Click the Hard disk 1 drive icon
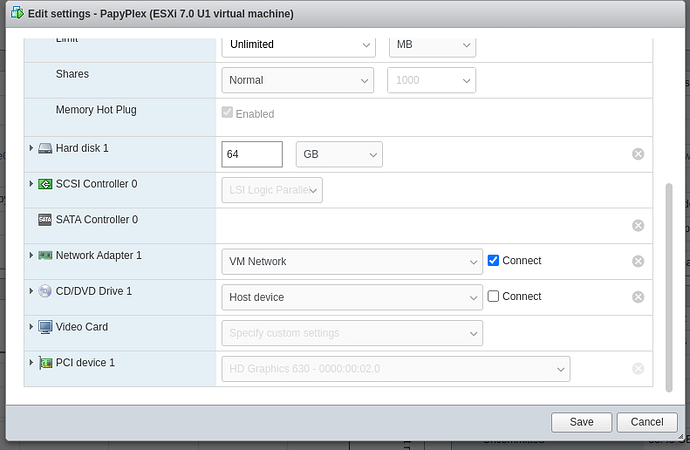The height and width of the screenshot is (450, 690). [x=45, y=148]
